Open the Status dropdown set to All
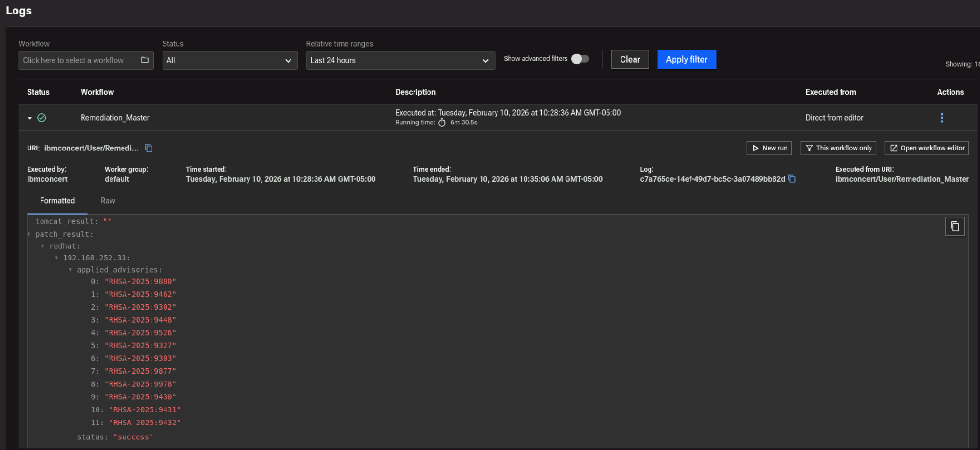The image size is (980, 450). [x=230, y=61]
